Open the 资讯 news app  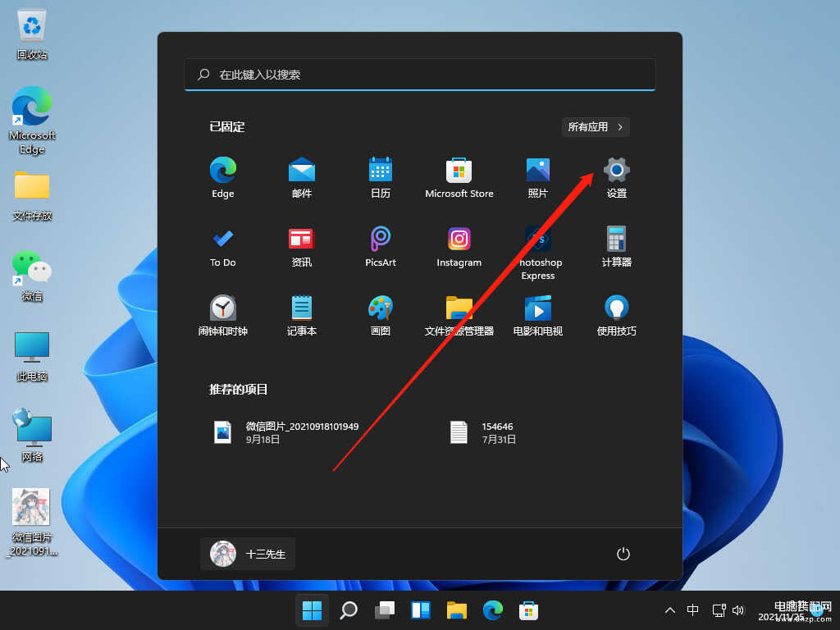pos(302,246)
